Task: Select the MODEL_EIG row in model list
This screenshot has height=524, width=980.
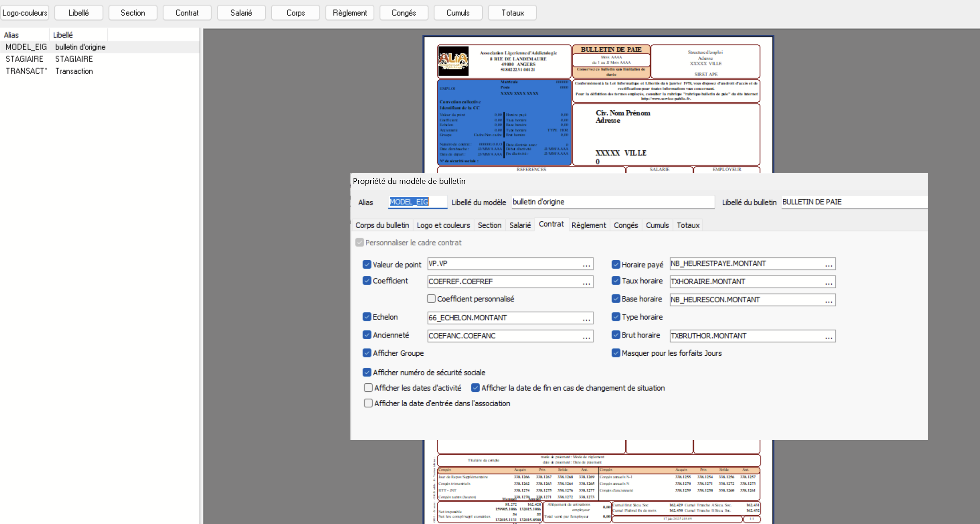Action: 100,47
